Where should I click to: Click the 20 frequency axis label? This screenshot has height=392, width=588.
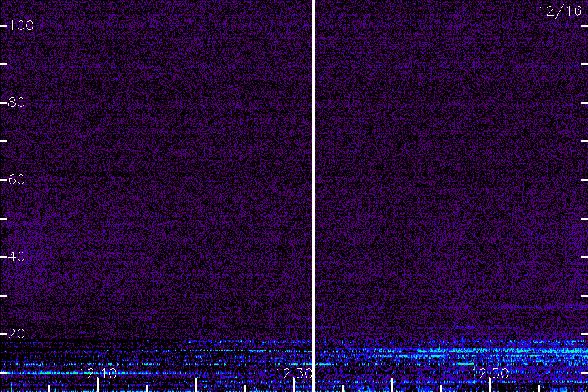click(x=16, y=334)
